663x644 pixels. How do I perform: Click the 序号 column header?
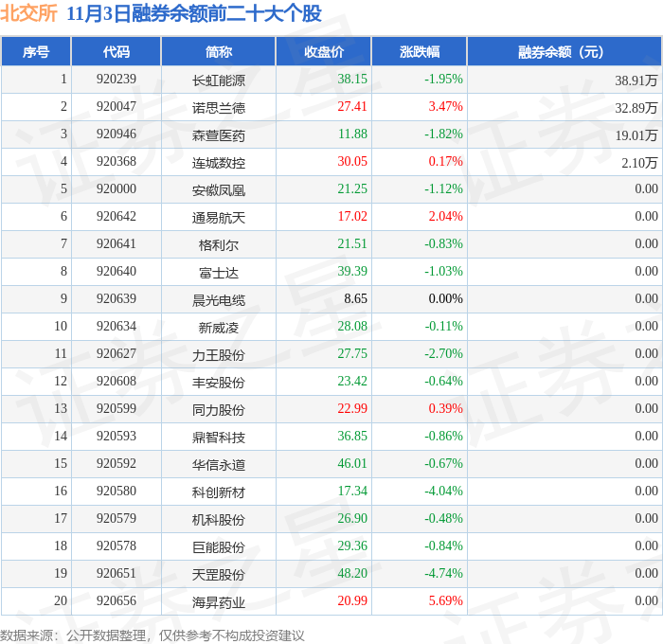36,51
